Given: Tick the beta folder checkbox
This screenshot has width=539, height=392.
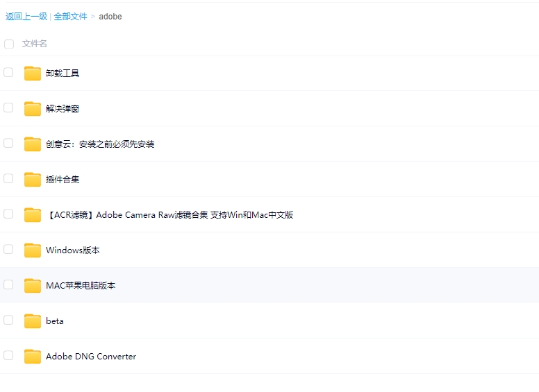Looking at the screenshot, I should 8,320.
